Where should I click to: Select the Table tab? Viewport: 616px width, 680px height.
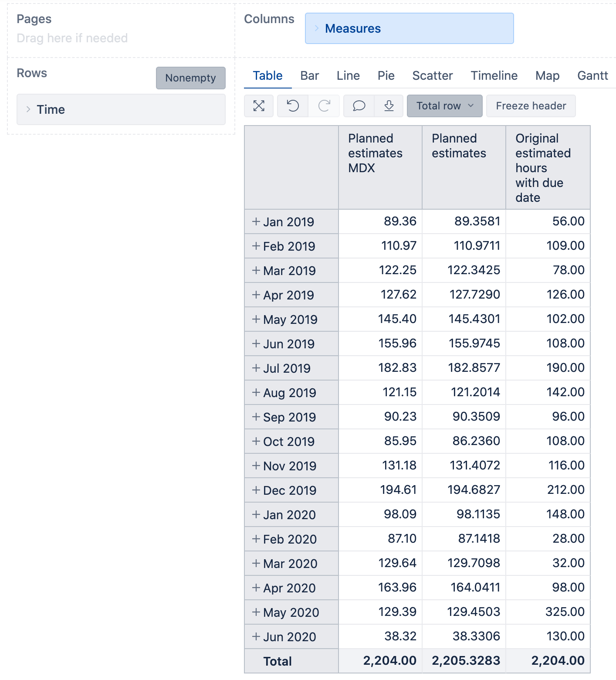[267, 76]
